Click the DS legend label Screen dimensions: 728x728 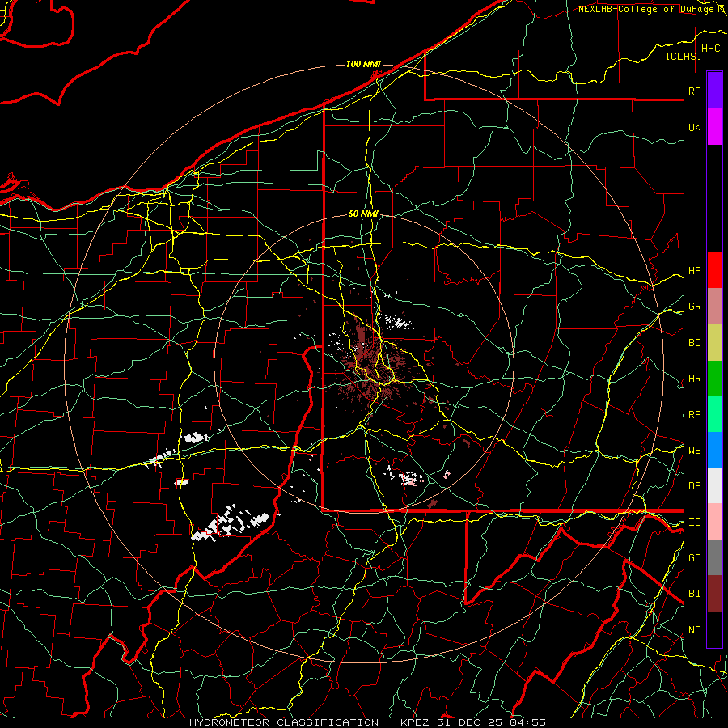(x=694, y=486)
